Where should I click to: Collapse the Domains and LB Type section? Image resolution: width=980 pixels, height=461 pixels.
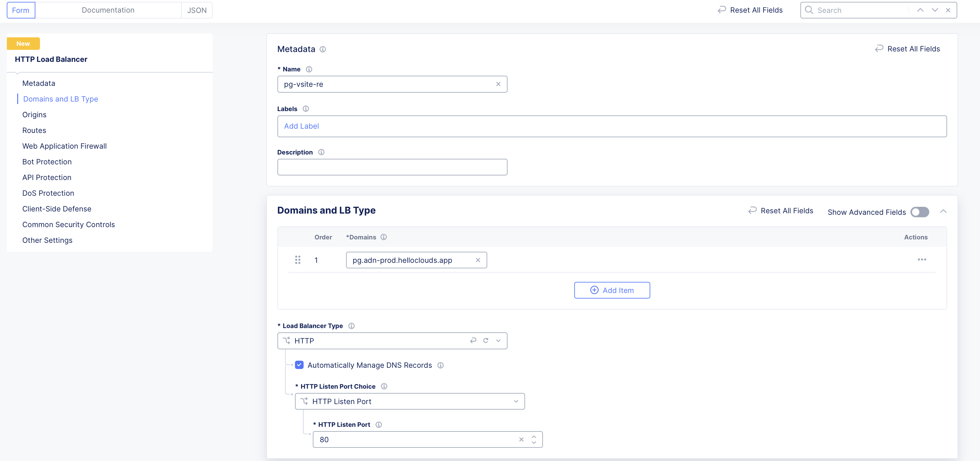click(943, 211)
